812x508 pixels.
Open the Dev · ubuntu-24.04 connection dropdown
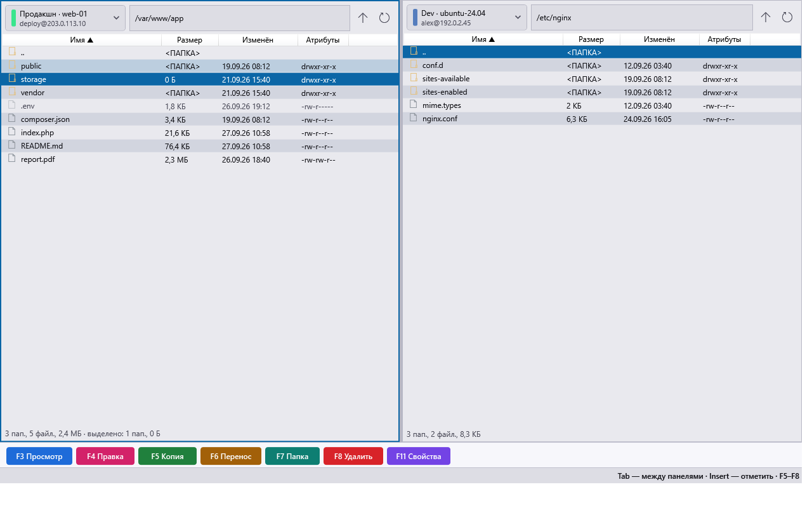(467, 18)
